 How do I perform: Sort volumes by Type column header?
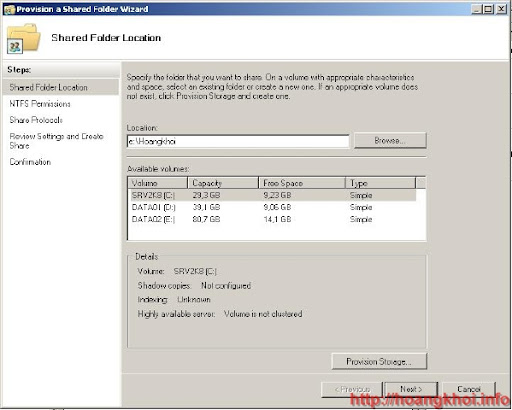click(380, 183)
